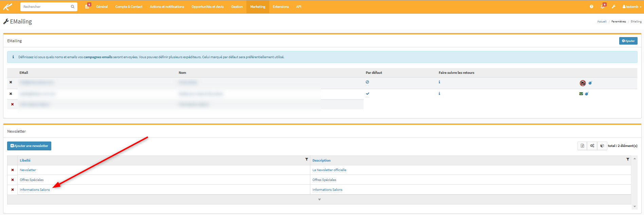Image resolution: width=644 pixels, height=215 pixels.
Task: Expand more rows with the double chevron
Action: pos(319,199)
